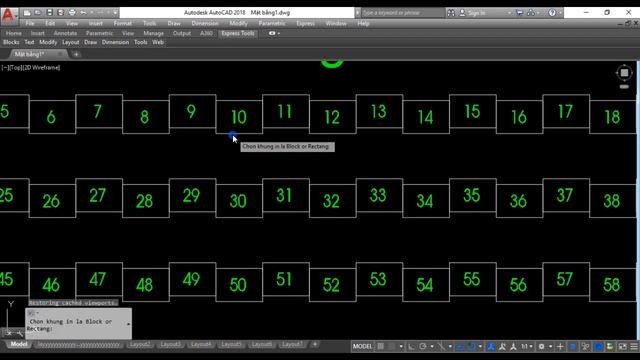Image resolution: width=640 pixels, height=360 pixels.
Task: Click the command line input area
Action: [x=78, y=324]
